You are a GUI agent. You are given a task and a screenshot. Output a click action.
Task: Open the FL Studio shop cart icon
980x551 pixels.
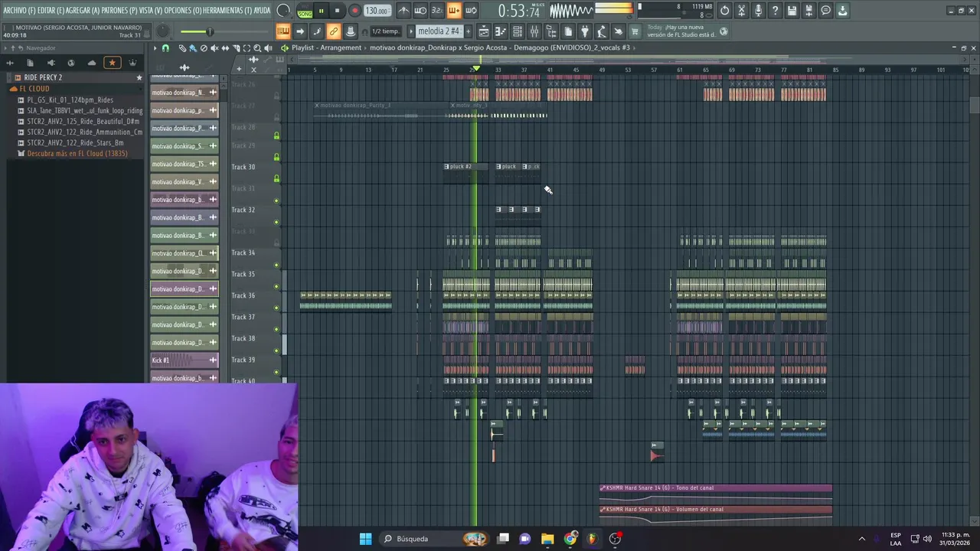coord(635,31)
